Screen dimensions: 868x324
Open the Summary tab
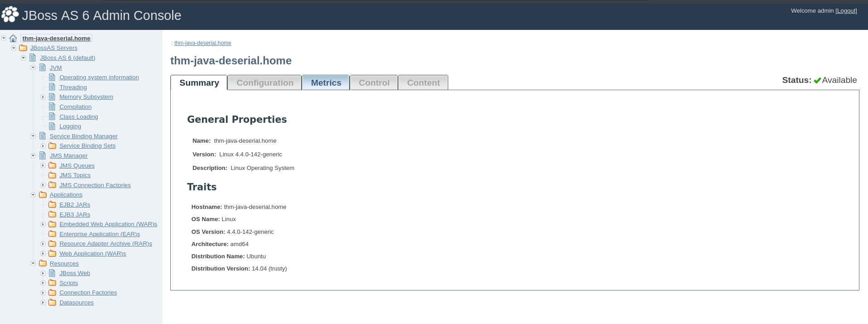click(x=199, y=83)
